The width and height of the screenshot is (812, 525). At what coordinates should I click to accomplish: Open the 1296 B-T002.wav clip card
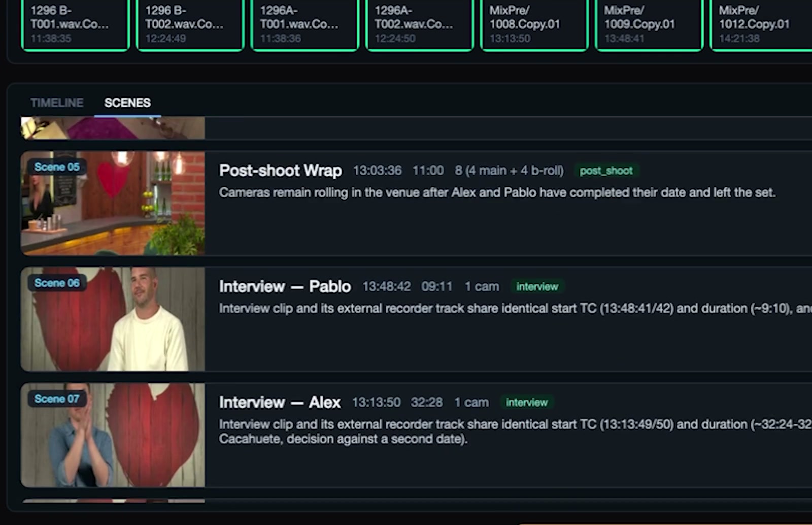[190, 25]
